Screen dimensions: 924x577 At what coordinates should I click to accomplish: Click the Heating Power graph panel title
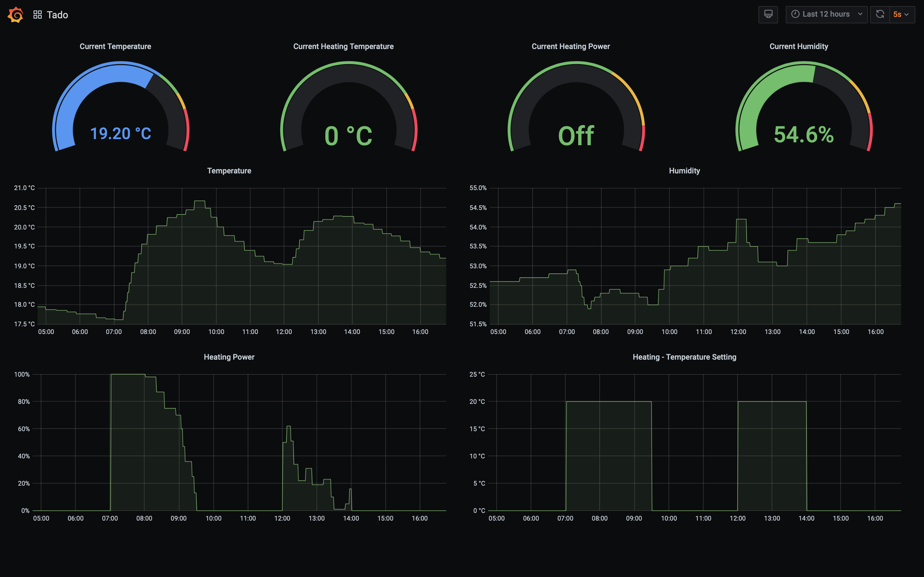click(x=229, y=357)
